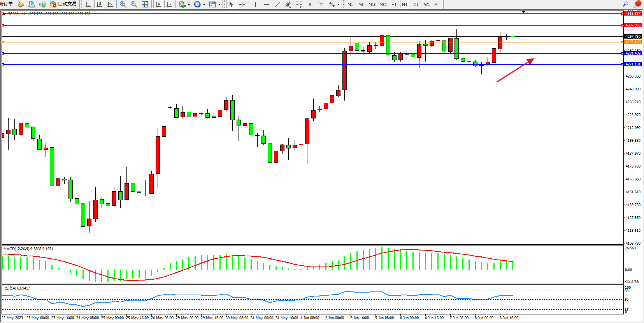
Task: Open the tile windows icon
Action: click(145, 4)
